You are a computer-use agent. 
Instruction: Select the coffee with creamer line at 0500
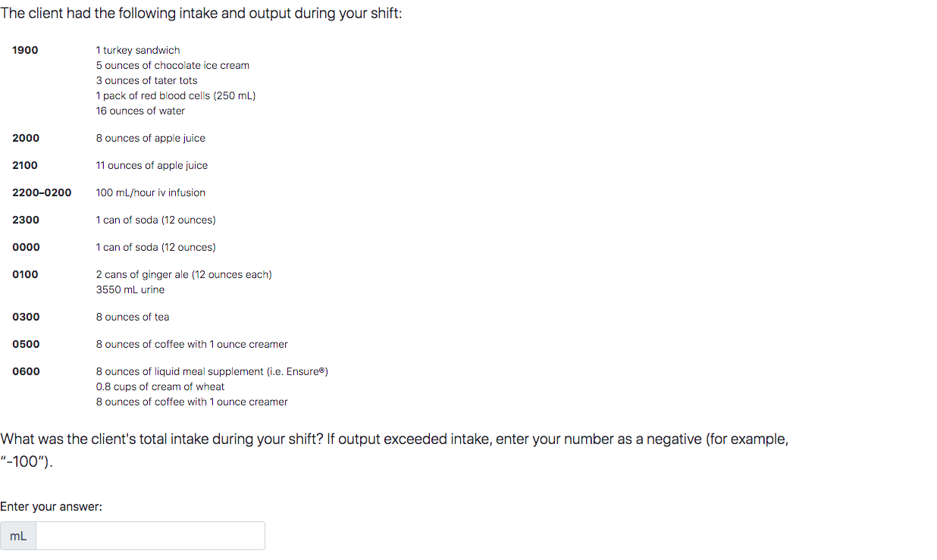click(x=191, y=344)
